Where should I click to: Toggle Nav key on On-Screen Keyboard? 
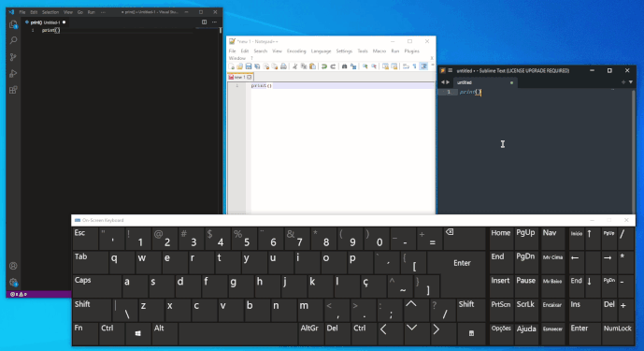point(552,239)
